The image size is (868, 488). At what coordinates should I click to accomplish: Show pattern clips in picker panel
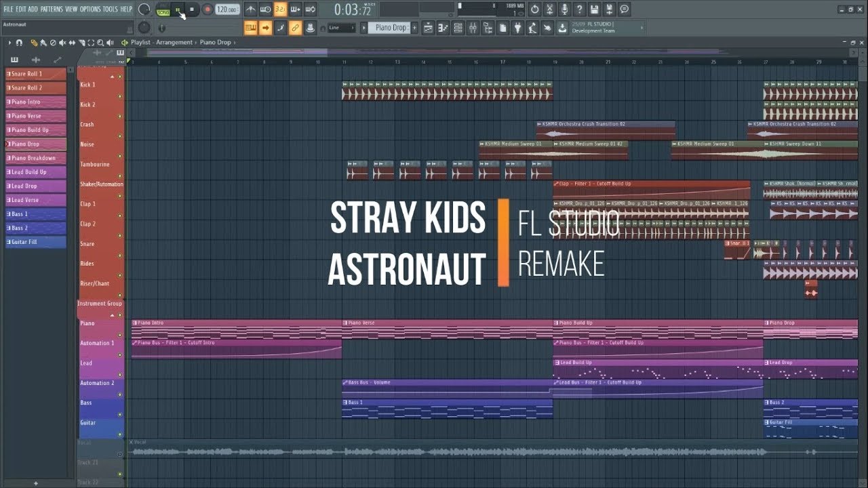[15, 60]
